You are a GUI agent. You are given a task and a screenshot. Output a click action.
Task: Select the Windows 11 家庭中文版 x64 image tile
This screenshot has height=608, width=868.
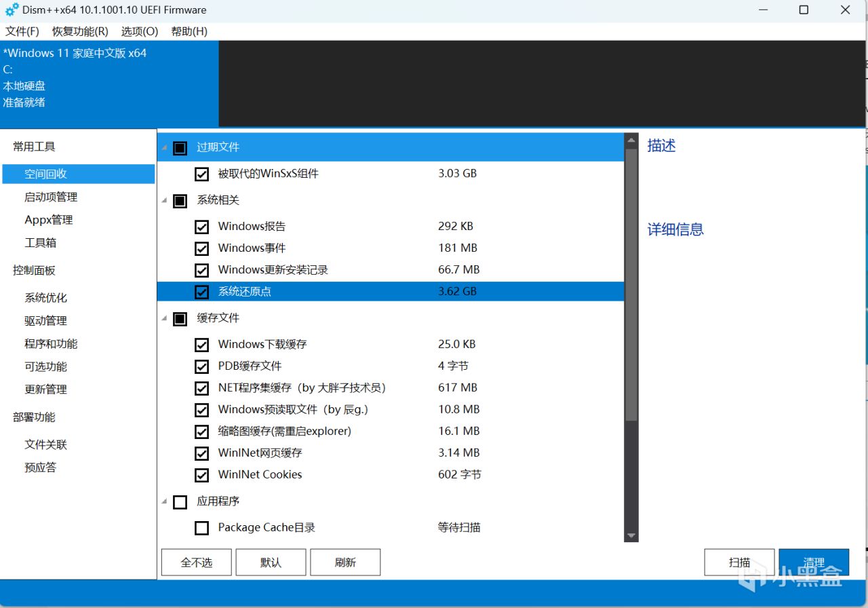[x=109, y=83]
